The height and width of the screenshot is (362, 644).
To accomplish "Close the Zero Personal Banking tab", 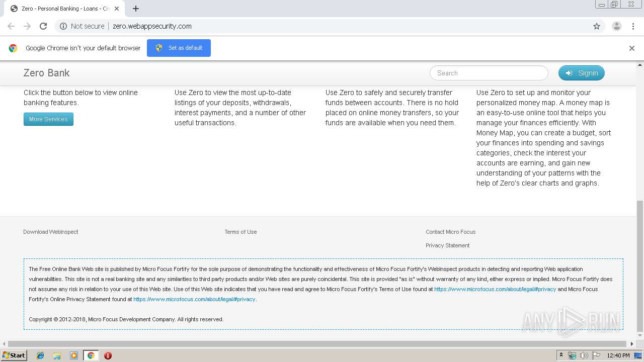I will coord(117,9).
